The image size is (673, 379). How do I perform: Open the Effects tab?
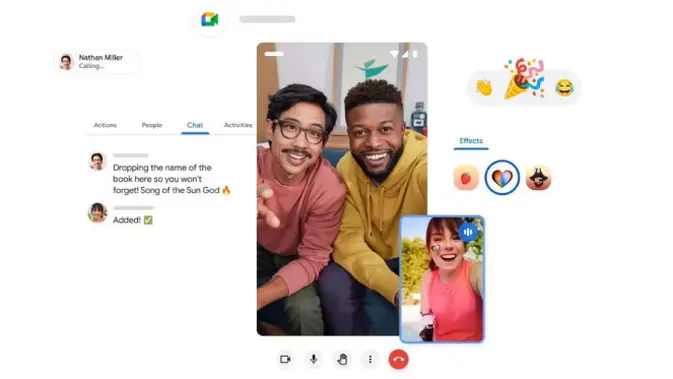(471, 141)
